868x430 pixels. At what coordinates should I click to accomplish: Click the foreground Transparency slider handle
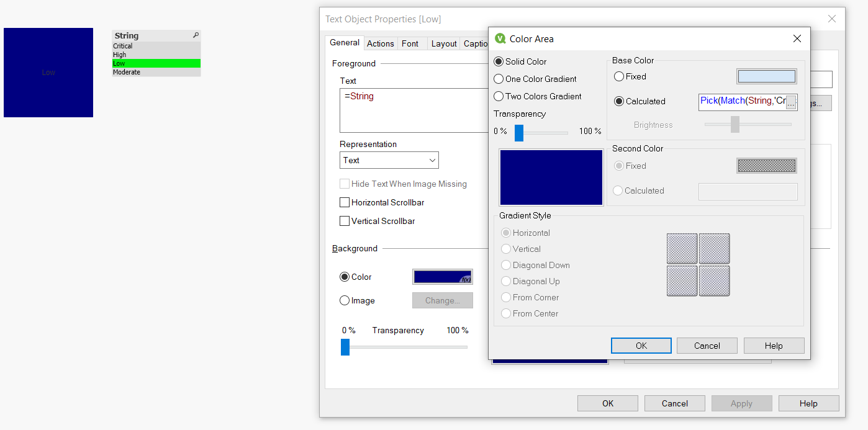519,132
